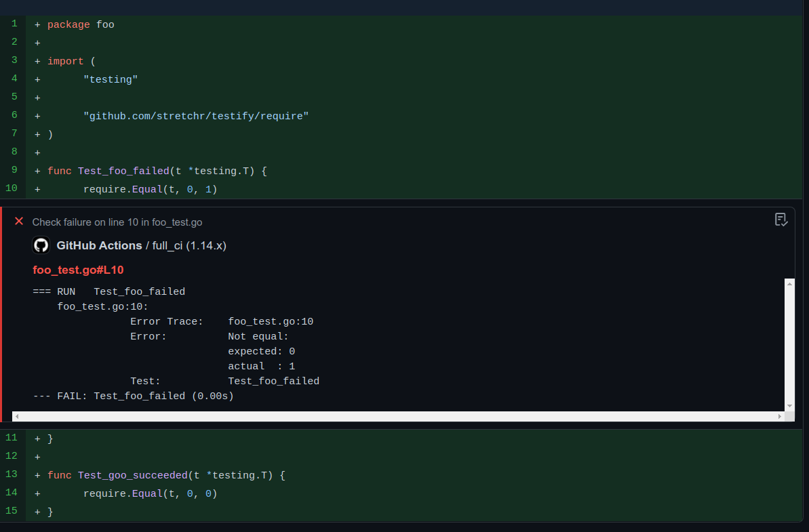Select line number 1 in the diff
Screen dimensions: 809x532
pos(14,24)
